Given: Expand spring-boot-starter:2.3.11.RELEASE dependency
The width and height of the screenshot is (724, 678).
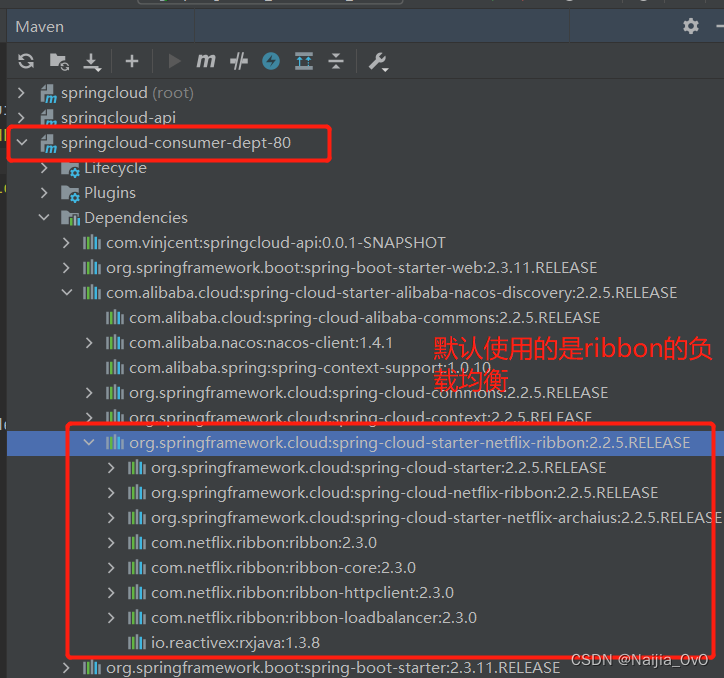Looking at the screenshot, I should coord(66,668).
